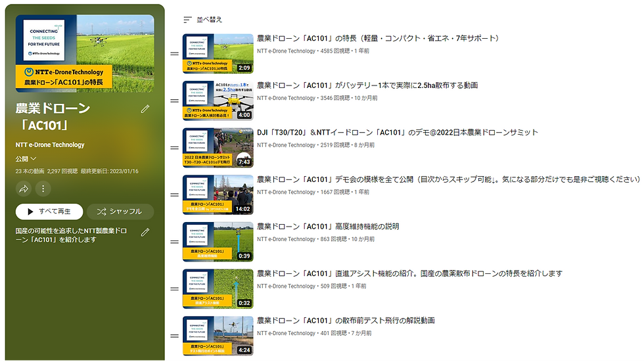Viewport: 644px width, 362px height.
Task: Click the edit pencil beside the playlist description
Action: 145,233
